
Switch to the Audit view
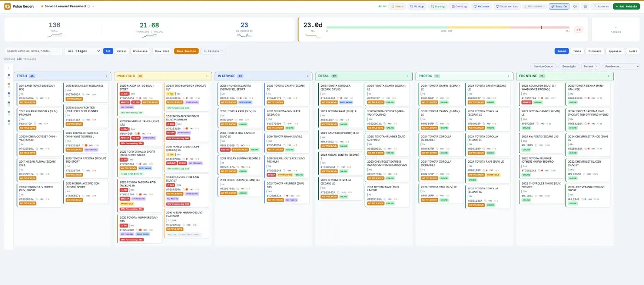coord(633,51)
